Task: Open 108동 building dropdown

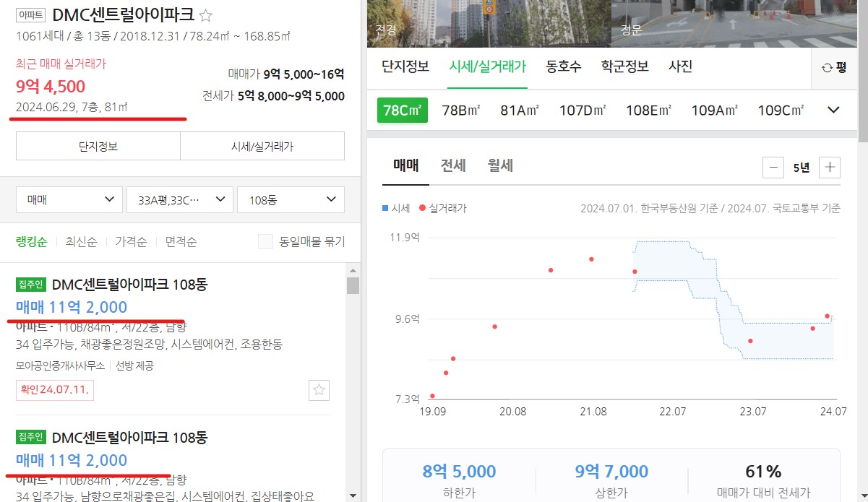Action: (291, 199)
